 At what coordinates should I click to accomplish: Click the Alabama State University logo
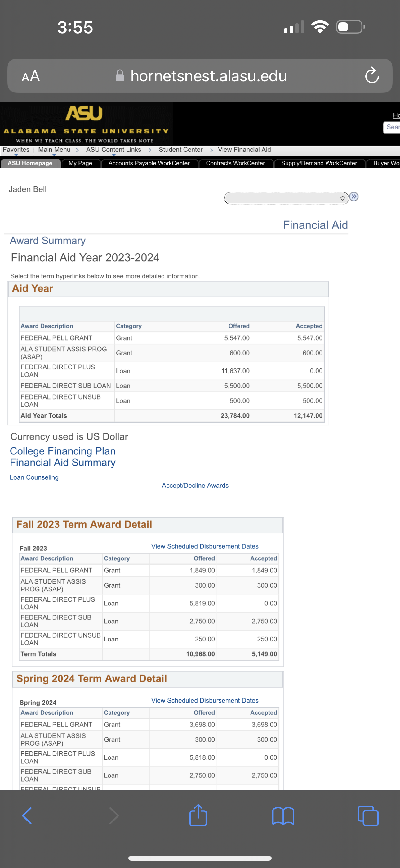click(86, 124)
